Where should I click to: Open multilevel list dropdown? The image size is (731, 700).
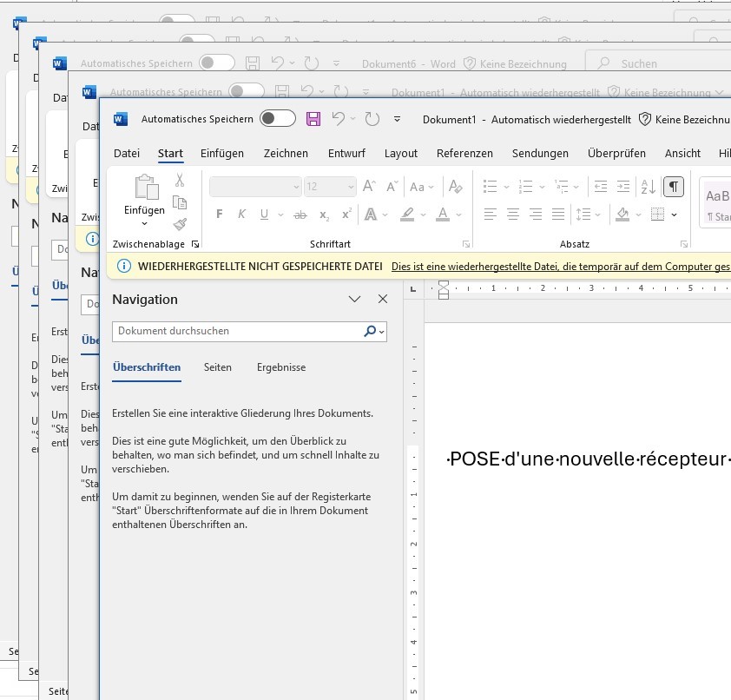(576, 187)
